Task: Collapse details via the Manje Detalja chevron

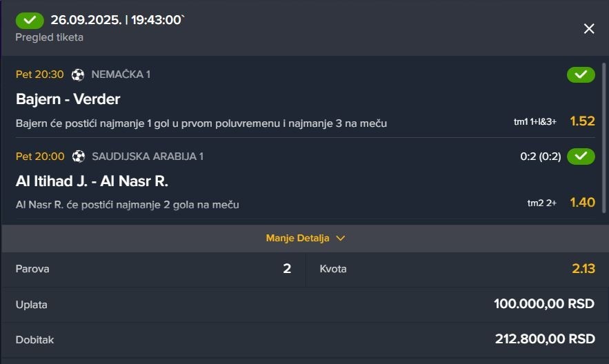Action: coord(340,239)
